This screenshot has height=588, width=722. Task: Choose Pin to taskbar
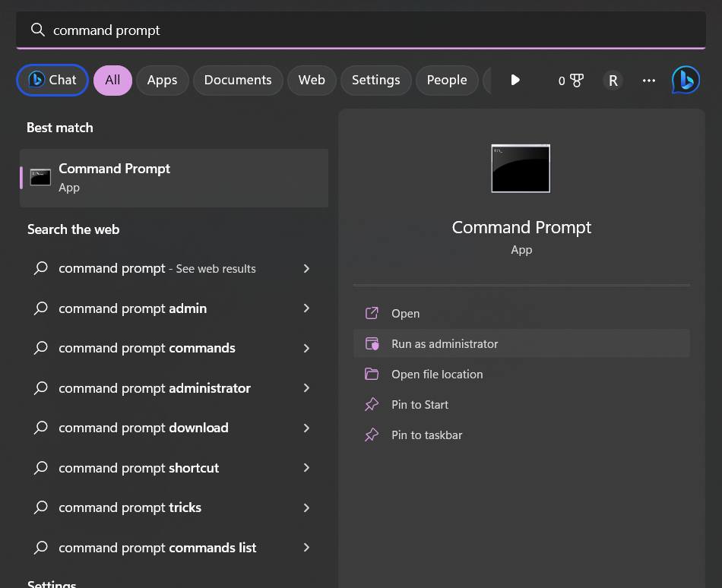click(521, 435)
